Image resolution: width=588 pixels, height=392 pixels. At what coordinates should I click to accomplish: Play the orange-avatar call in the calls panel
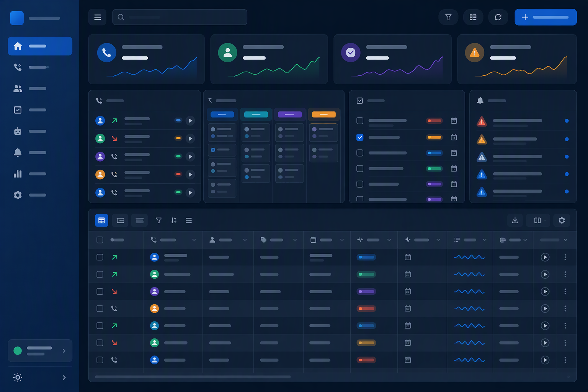coord(190,175)
